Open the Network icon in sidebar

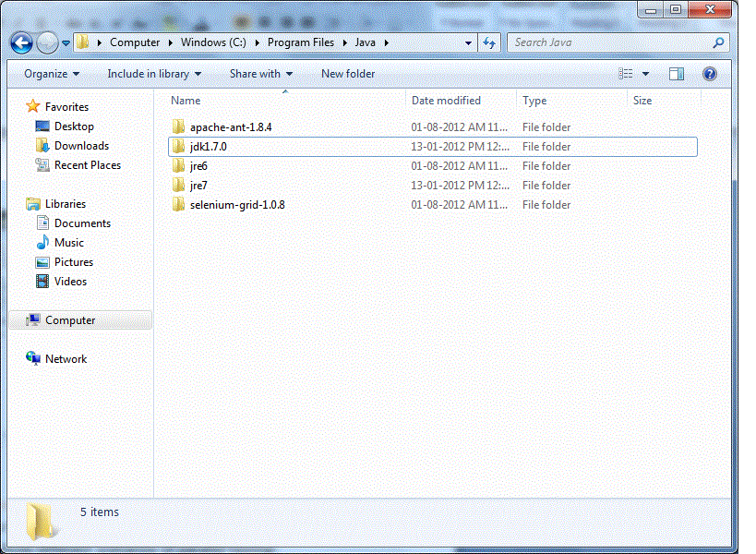point(35,358)
